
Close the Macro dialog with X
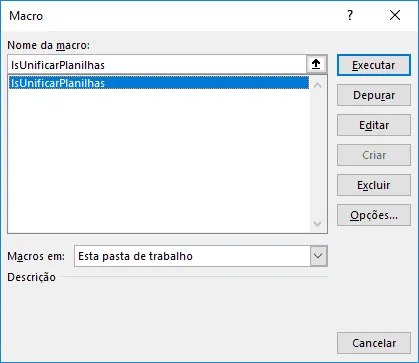click(x=395, y=15)
